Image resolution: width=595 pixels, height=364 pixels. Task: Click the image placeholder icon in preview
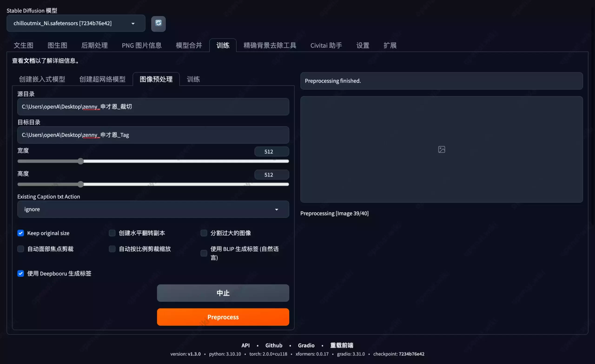click(441, 149)
